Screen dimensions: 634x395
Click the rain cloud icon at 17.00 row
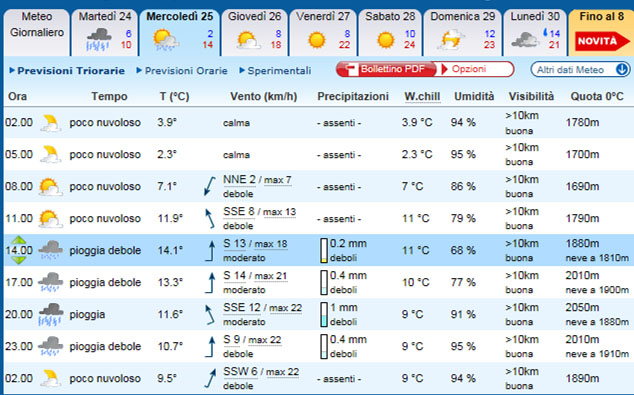pos(51,282)
